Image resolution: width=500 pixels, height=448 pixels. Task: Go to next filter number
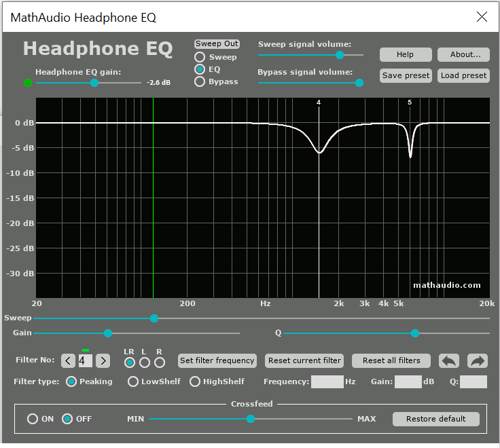tap(103, 361)
